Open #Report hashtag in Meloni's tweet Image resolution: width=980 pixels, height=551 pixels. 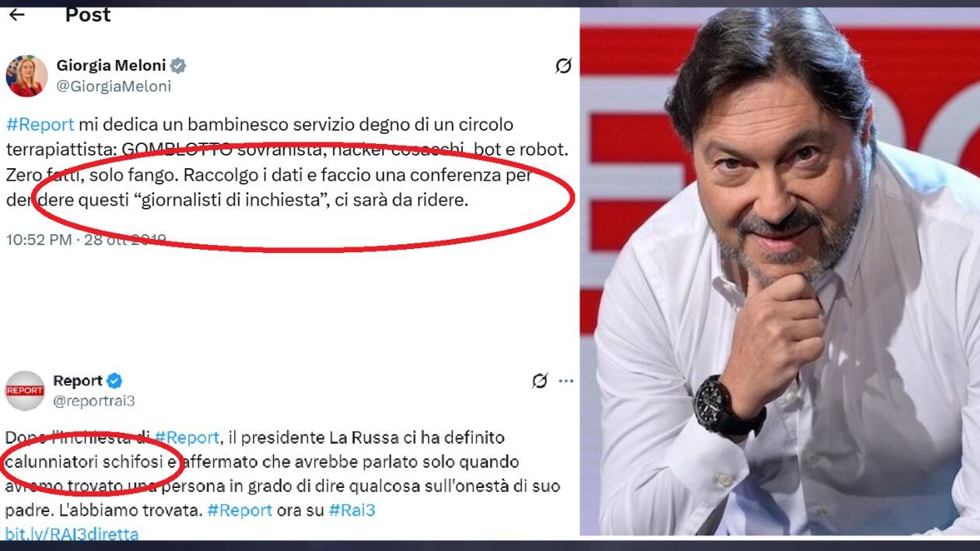click(x=40, y=125)
